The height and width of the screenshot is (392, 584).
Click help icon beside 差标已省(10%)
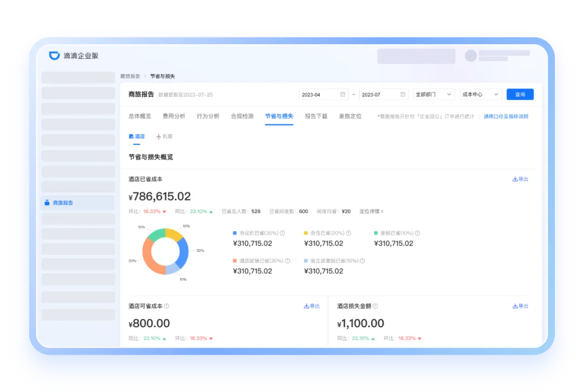pyautogui.click(x=417, y=233)
